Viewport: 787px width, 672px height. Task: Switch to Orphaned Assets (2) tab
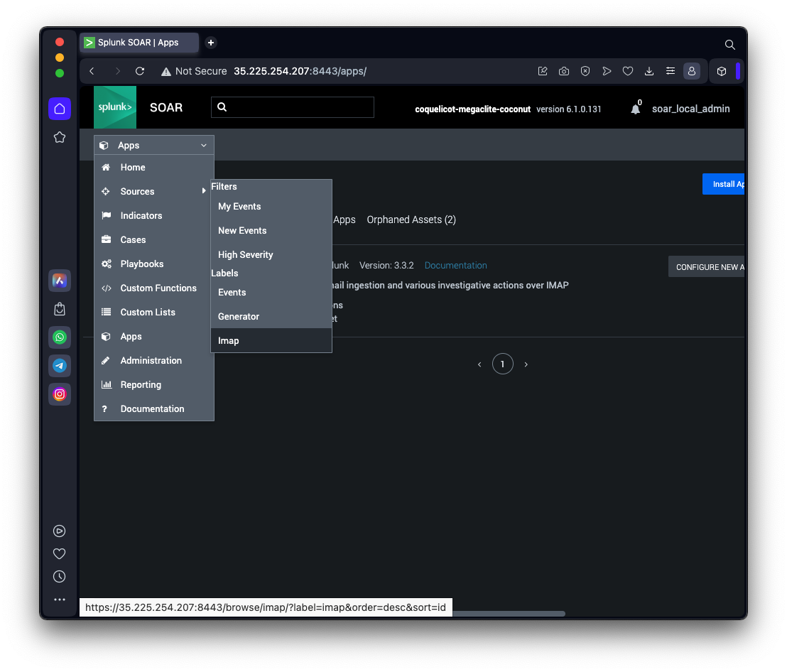(411, 220)
